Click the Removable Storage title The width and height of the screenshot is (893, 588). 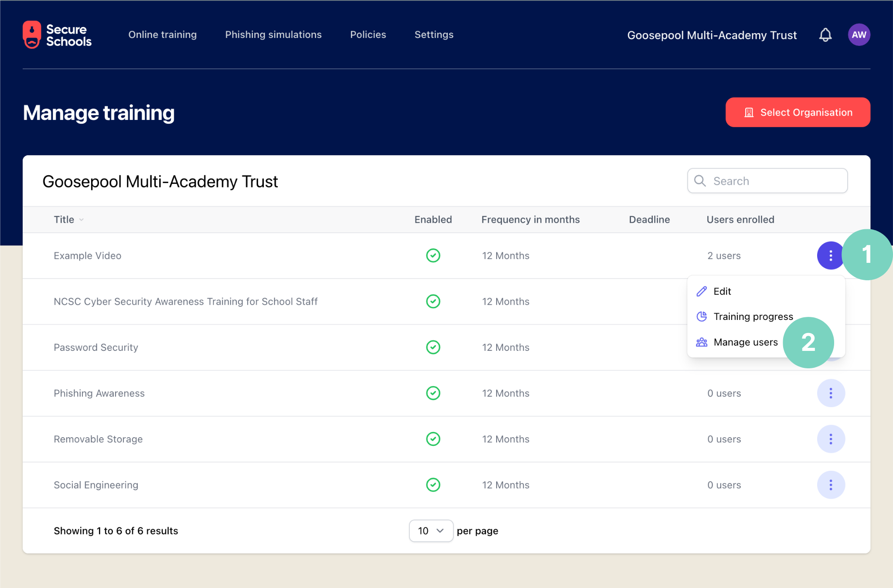98,439
